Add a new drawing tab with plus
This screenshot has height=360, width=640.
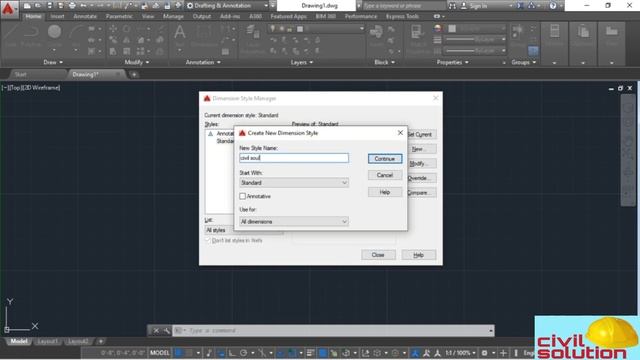(x=134, y=74)
